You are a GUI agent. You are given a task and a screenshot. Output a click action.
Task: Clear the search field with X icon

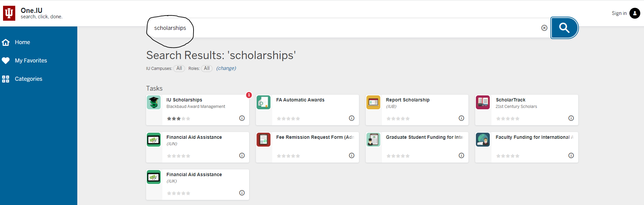pyautogui.click(x=544, y=28)
